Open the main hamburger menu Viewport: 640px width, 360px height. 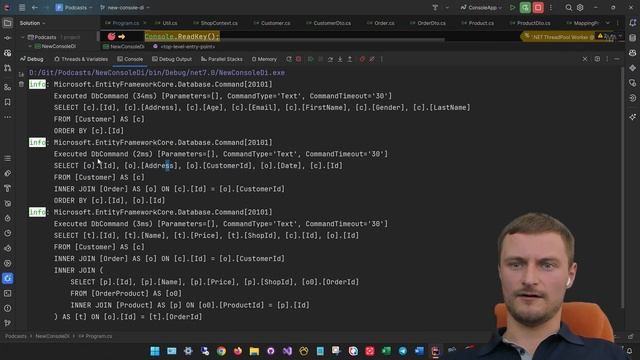(x=22, y=7)
